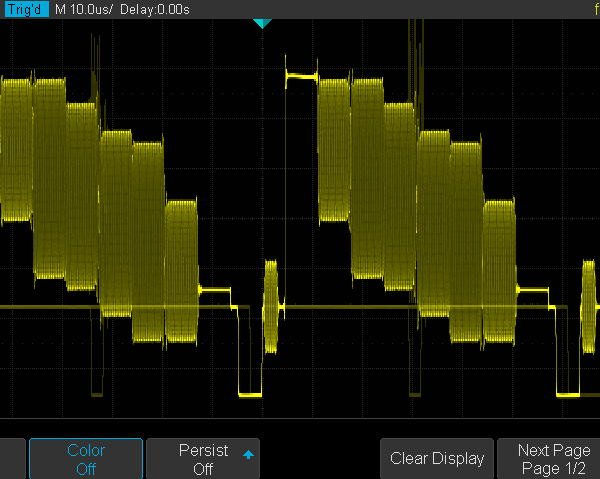
Task: Go to Next Page of menu
Action: (552, 459)
